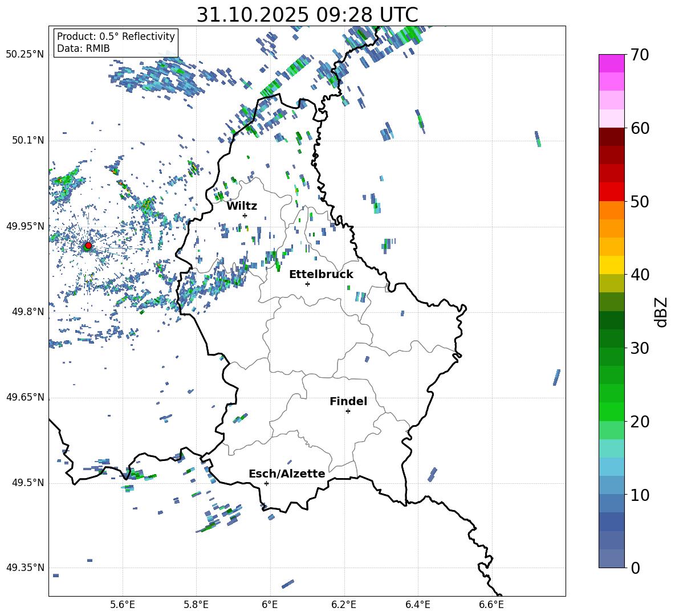The image size is (675, 616).
Task: Pick the bright red colorbar band above 50
Action: pos(612,191)
